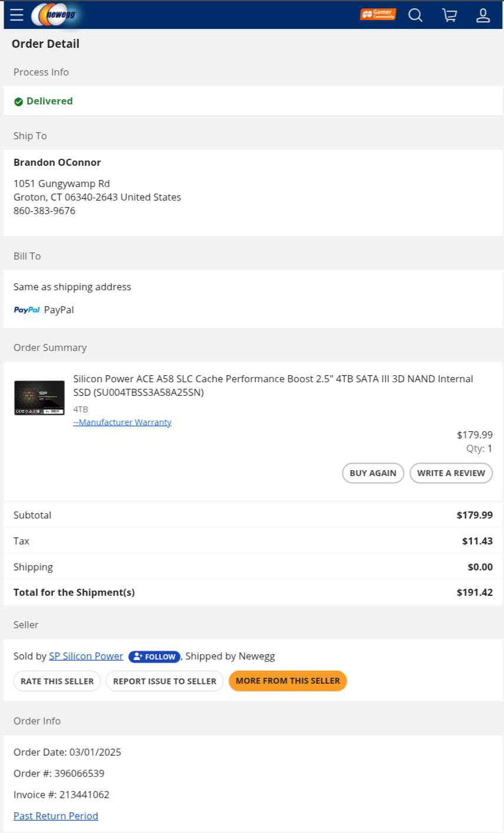Click the Silicon Power ACE A58 product title

(273, 385)
